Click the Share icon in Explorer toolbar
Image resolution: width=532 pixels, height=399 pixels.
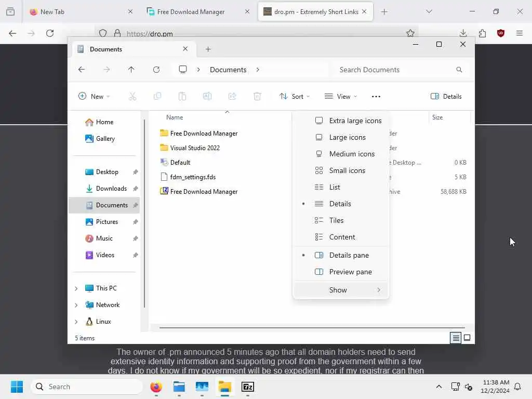(232, 97)
